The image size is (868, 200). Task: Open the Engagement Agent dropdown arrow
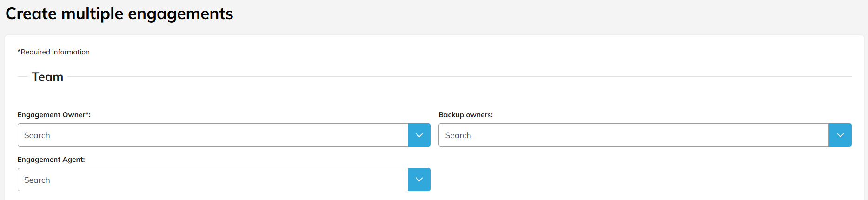419,180
